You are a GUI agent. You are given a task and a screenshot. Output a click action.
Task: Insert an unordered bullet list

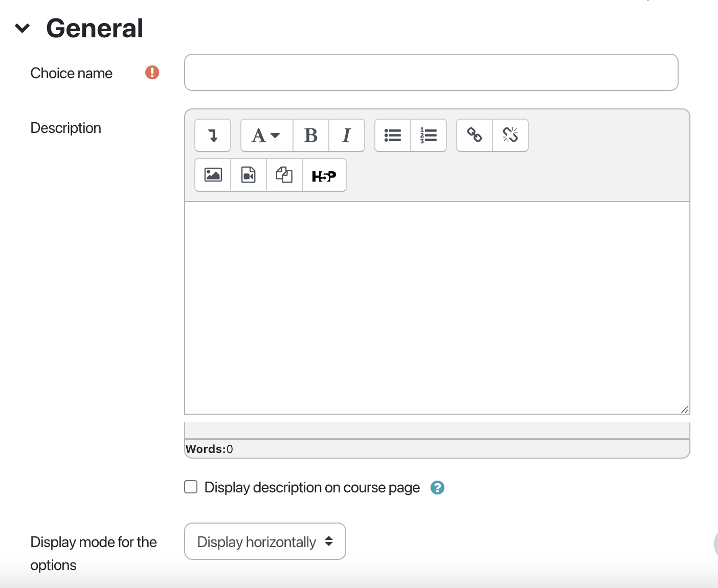392,135
